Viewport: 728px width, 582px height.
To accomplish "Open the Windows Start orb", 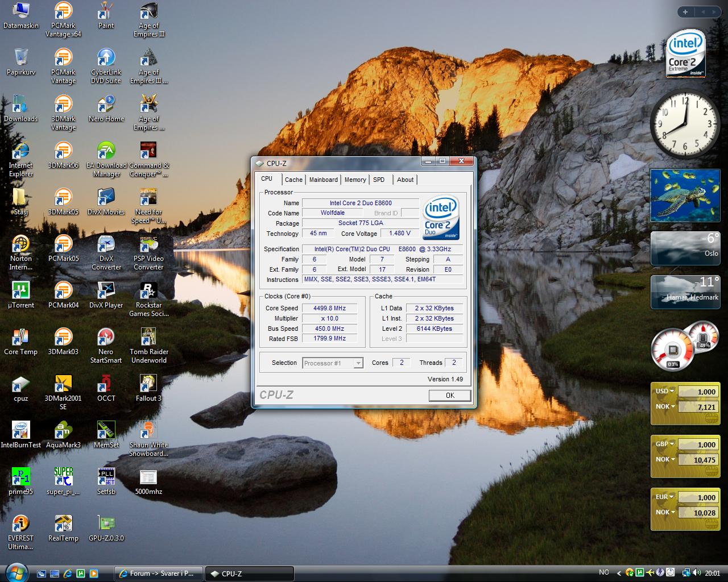I will (x=15, y=572).
